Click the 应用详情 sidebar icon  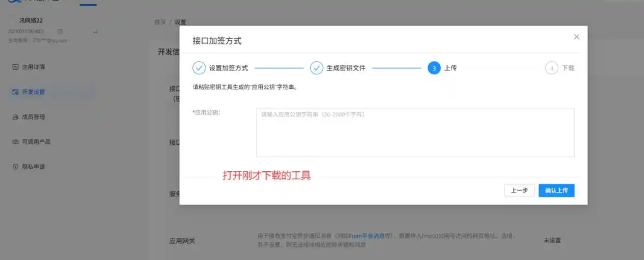point(16,67)
